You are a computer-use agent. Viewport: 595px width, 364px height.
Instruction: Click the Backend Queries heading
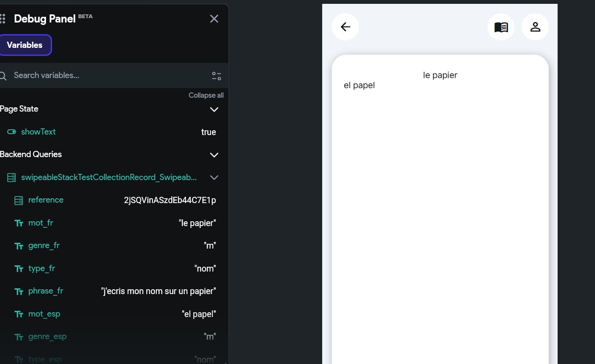(31, 154)
